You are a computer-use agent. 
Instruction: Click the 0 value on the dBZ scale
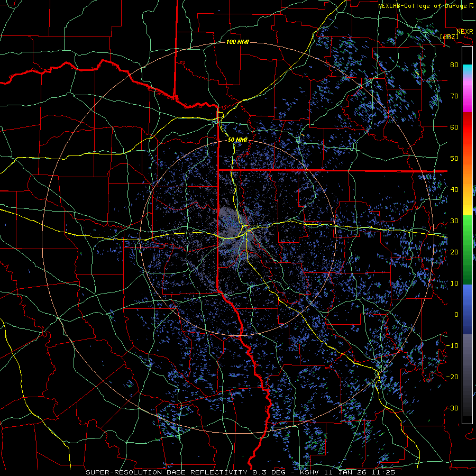(x=456, y=315)
